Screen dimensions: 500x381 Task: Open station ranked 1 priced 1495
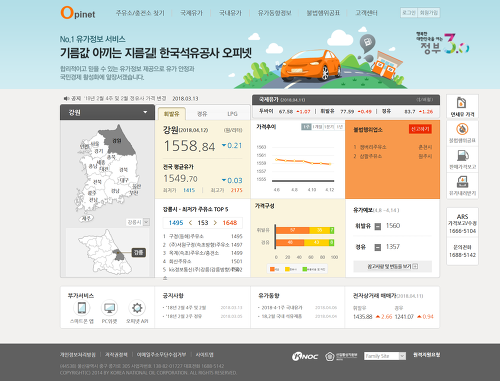pos(203,236)
